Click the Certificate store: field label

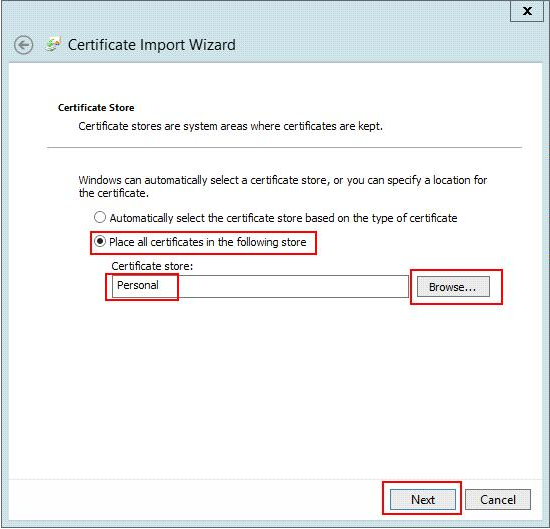(x=152, y=266)
